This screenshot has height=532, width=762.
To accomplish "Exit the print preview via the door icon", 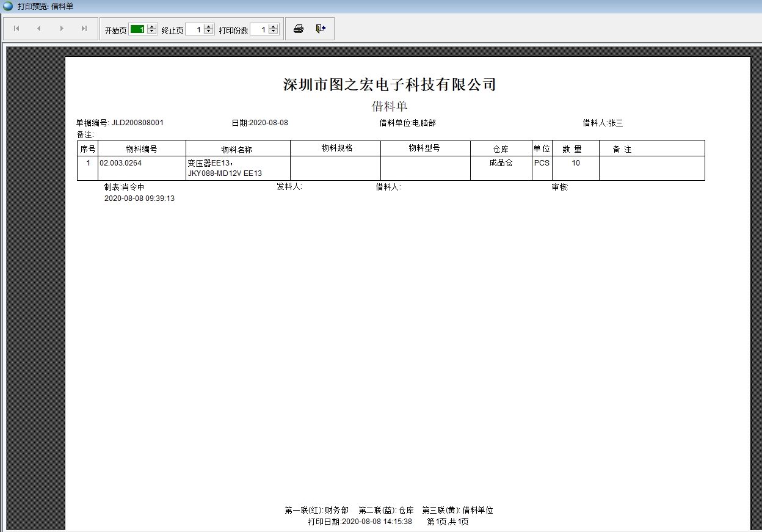I will 319,28.
